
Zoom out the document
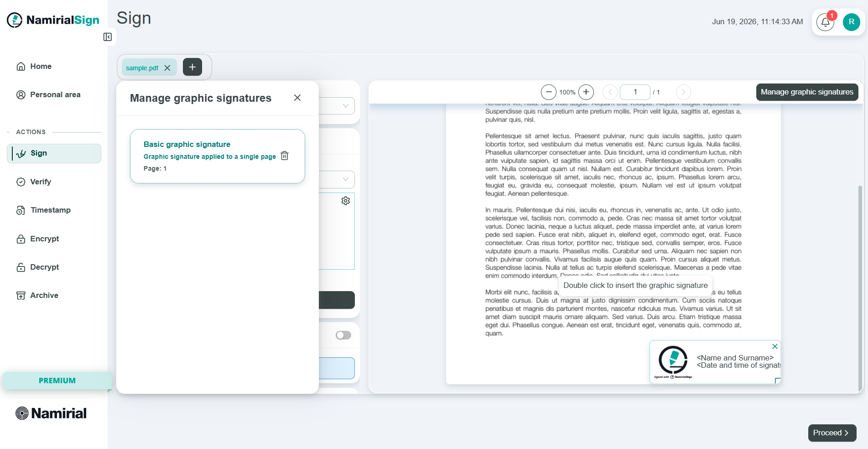pyautogui.click(x=549, y=92)
